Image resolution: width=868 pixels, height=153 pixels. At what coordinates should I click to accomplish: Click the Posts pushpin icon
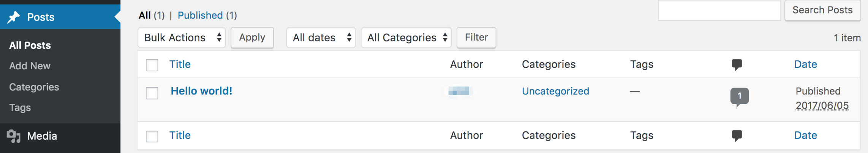coord(14,17)
